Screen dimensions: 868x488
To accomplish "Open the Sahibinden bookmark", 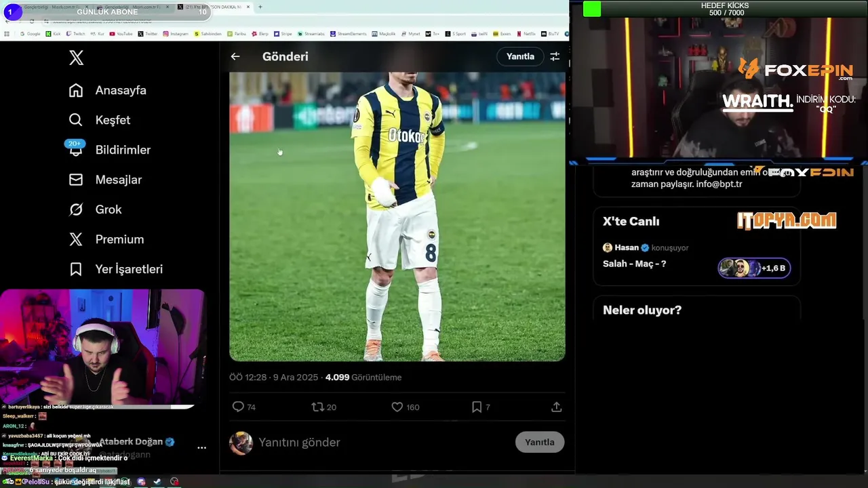I will [x=208, y=33].
